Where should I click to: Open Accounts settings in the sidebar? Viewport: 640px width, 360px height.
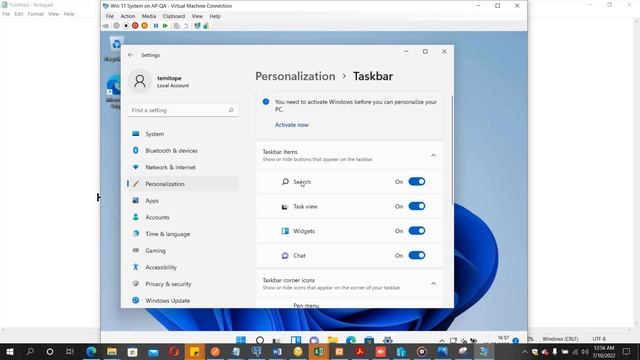click(x=183, y=217)
